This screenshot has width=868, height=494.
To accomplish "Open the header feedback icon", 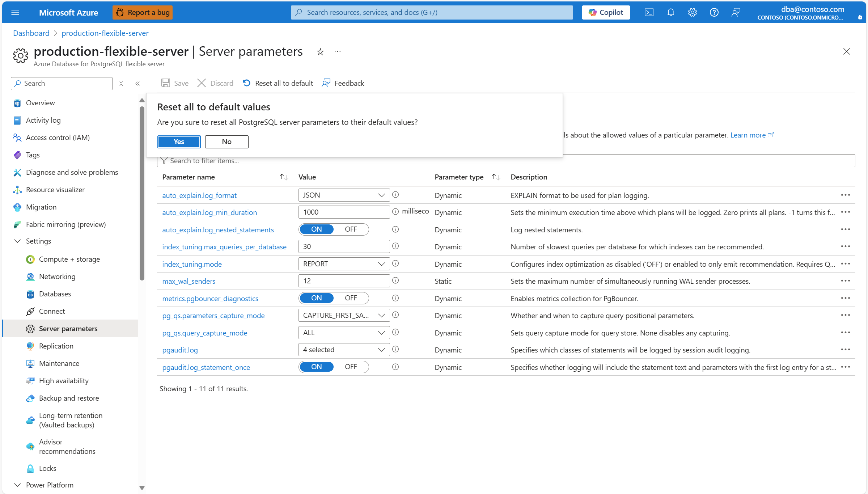I will click(736, 12).
